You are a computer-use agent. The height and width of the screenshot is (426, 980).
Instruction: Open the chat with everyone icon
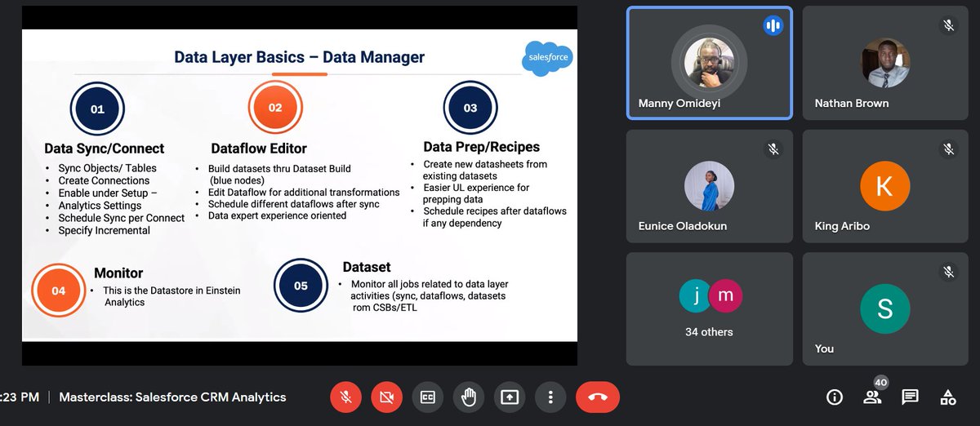click(x=910, y=397)
